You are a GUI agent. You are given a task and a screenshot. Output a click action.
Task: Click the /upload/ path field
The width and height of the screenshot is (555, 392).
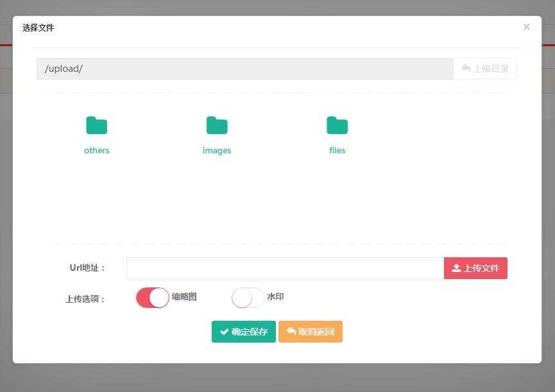click(245, 69)
